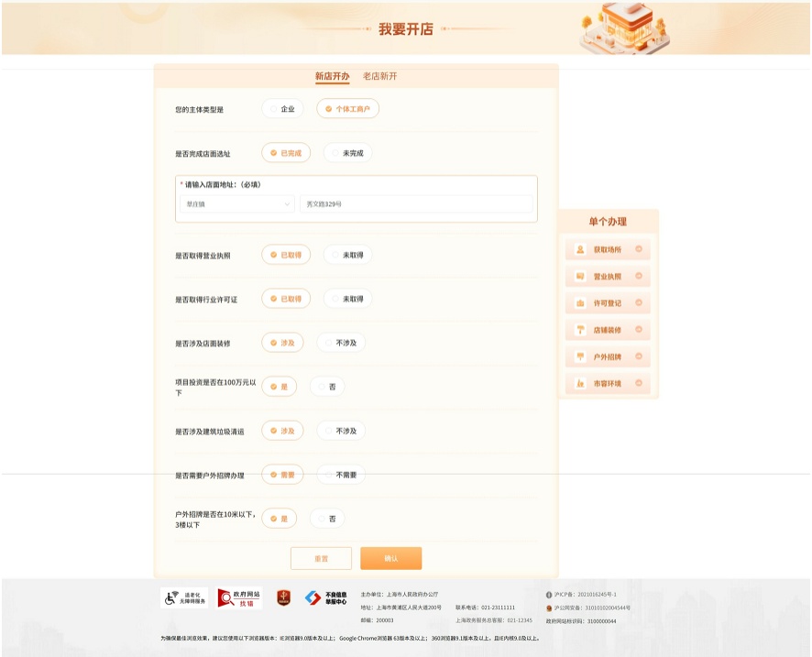Screen dimensions: 812x657
Task: Select 已取得 for 营业执照
Action: (286, 255)
